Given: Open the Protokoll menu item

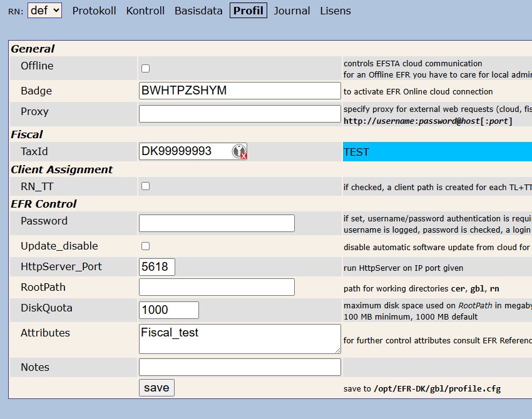Looking at the screenshot, I should pyautogui.click(x=94, y=11).
